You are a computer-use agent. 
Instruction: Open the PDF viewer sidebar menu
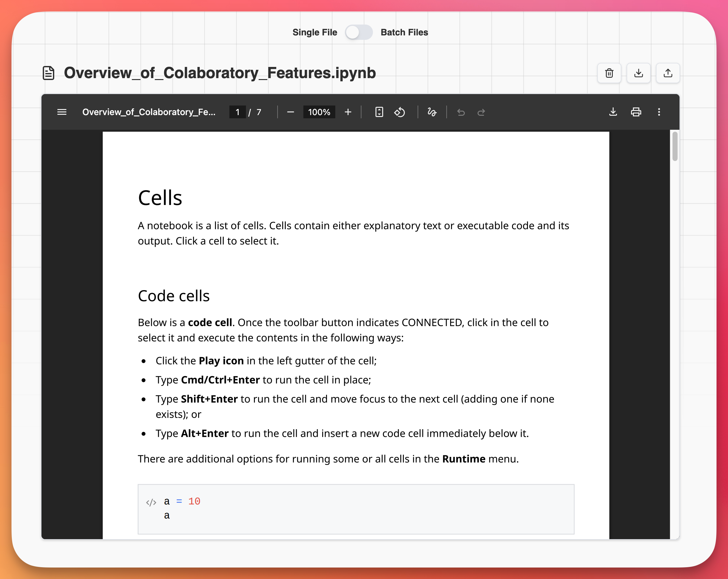point(62,112)
